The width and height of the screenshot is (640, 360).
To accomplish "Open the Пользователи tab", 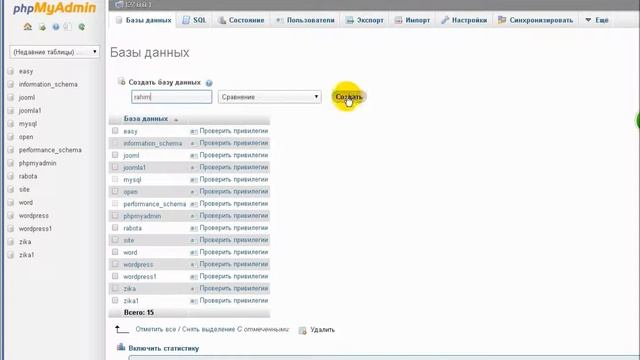I will [305, 20].
